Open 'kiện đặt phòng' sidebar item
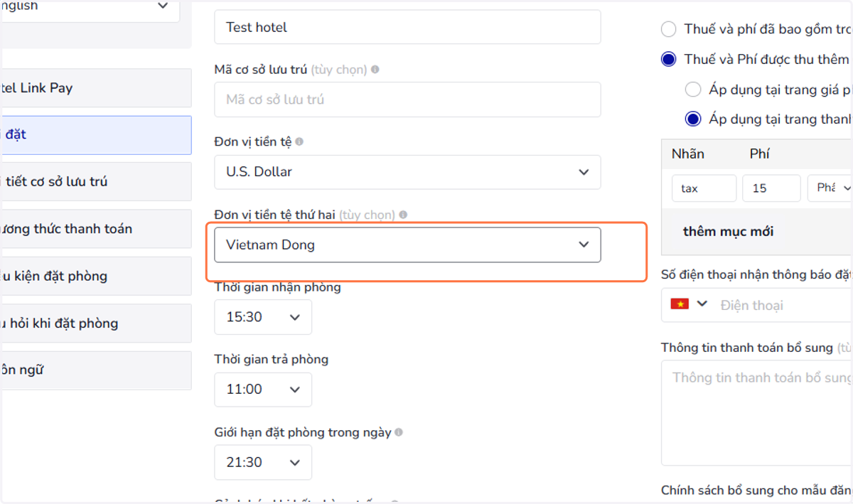 click(96, 276)
